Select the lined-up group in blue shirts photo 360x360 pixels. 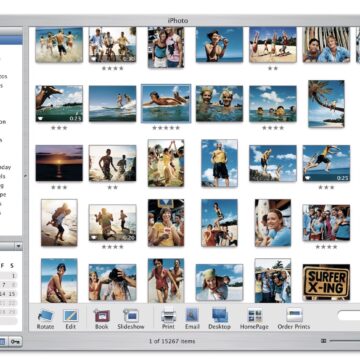[326, 223]
